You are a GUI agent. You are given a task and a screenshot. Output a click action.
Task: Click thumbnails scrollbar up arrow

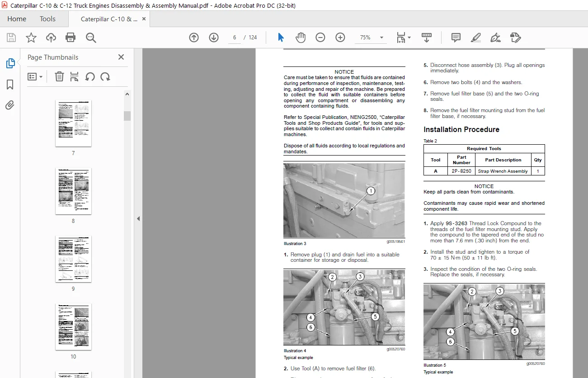point(127,94)
